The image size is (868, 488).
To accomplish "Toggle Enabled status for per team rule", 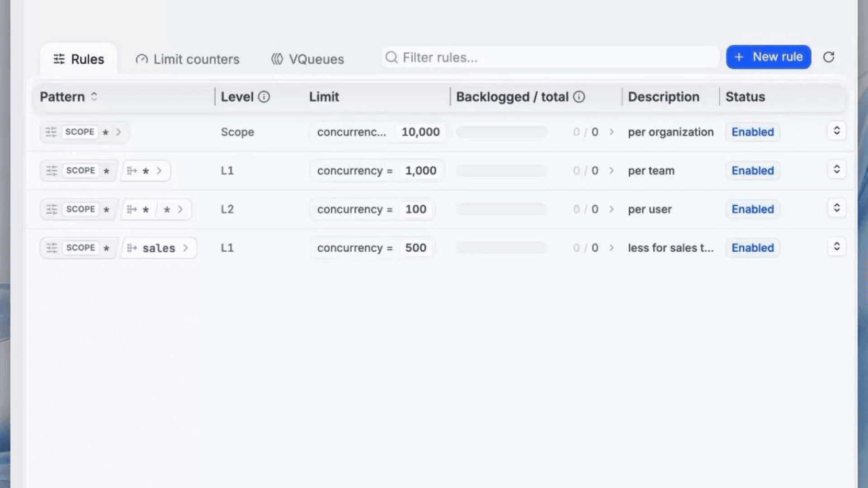I will click(753, 171).
